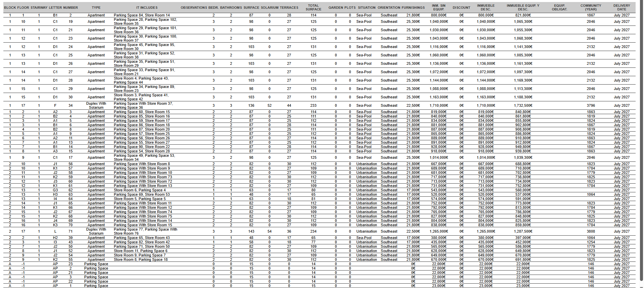
Task: Select the EQUIP. OBLIGAT. column header
Action: [x=559, y=7]
